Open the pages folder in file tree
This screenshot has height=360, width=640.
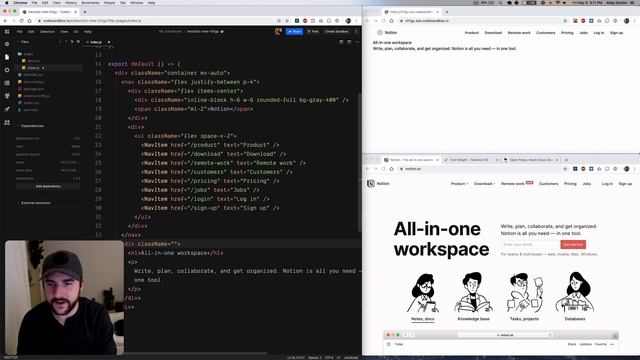[28, 54]
